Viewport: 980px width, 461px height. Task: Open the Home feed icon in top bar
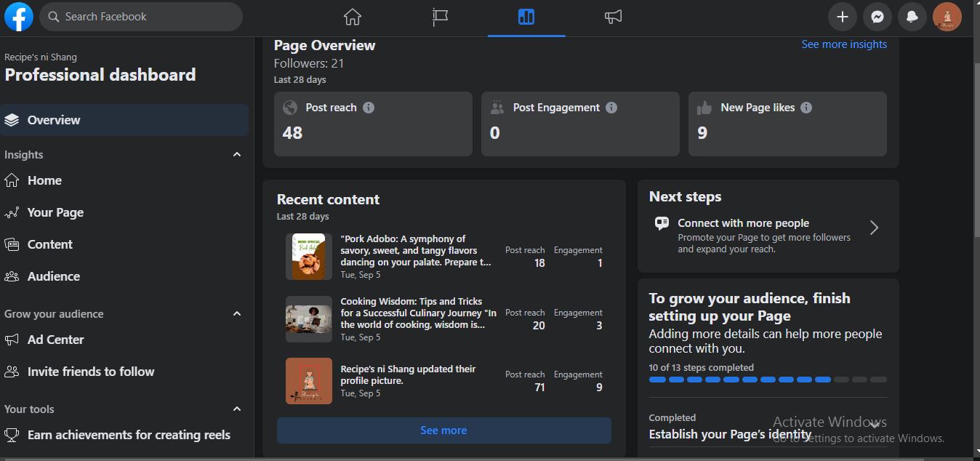[353, 17]
